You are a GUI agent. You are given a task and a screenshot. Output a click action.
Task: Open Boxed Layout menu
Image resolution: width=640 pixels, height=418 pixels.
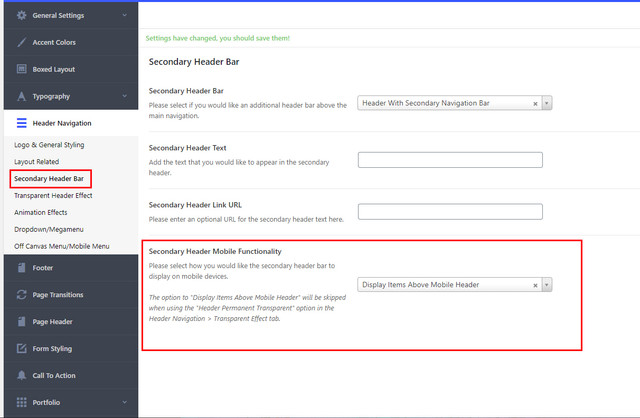pos(71,69)
